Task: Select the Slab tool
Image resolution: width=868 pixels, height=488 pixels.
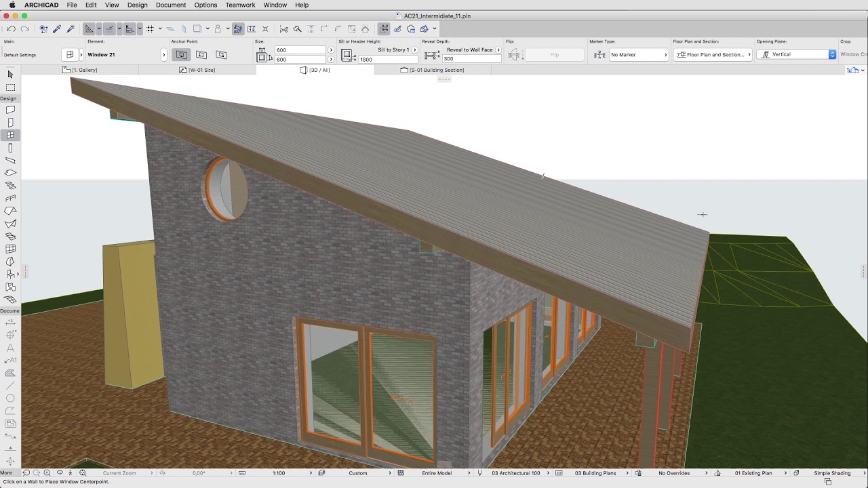Action: (x=10, y=173)
